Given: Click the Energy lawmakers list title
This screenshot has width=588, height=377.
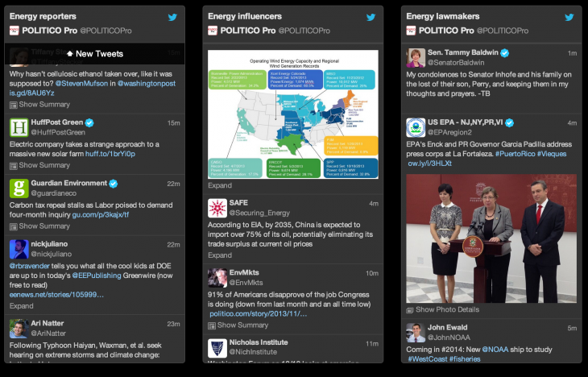Looking at the screenshot, I should click(x=443, y=16).
